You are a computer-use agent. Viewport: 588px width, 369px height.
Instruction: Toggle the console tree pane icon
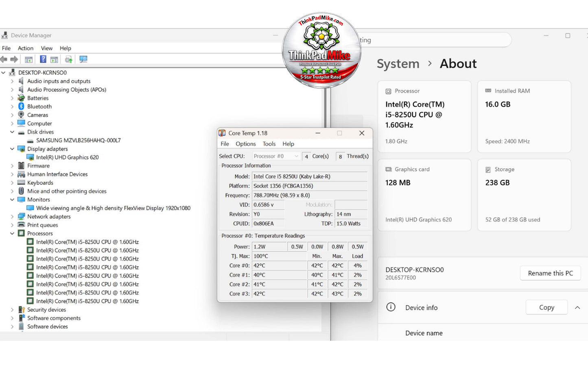click(x=28, y=59)
